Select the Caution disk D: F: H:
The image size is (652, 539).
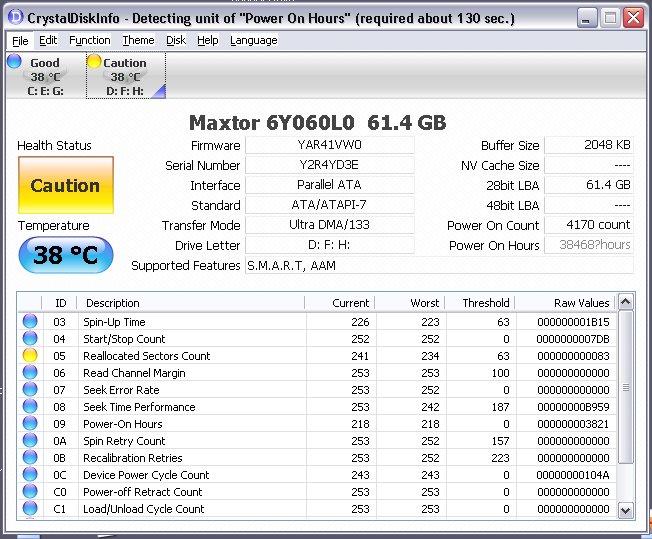126,76
